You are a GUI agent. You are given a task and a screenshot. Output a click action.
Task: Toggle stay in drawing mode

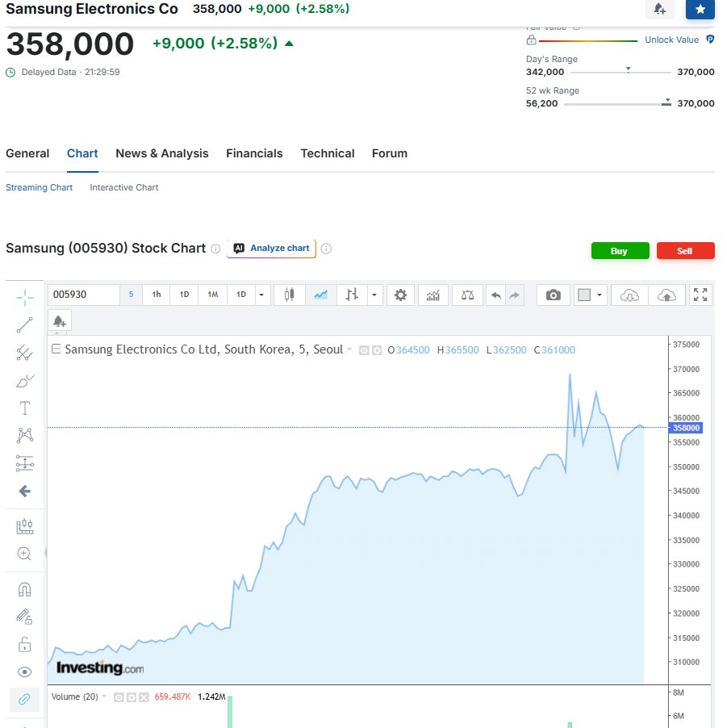24,617
